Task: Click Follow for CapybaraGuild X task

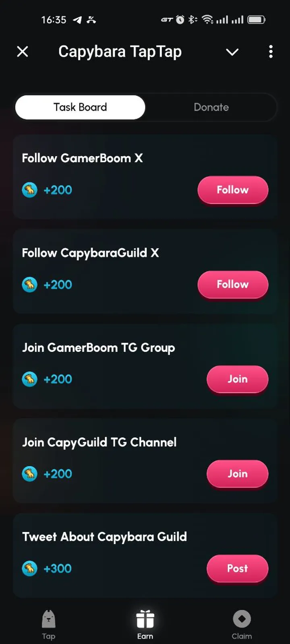Action: (x=233, y=285)
